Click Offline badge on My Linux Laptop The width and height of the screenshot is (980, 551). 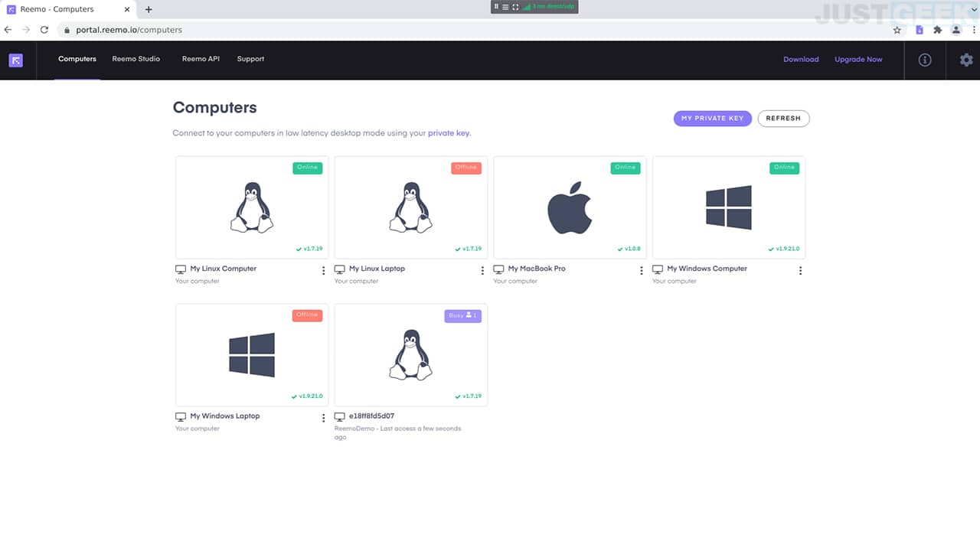[x=466, y=168]
